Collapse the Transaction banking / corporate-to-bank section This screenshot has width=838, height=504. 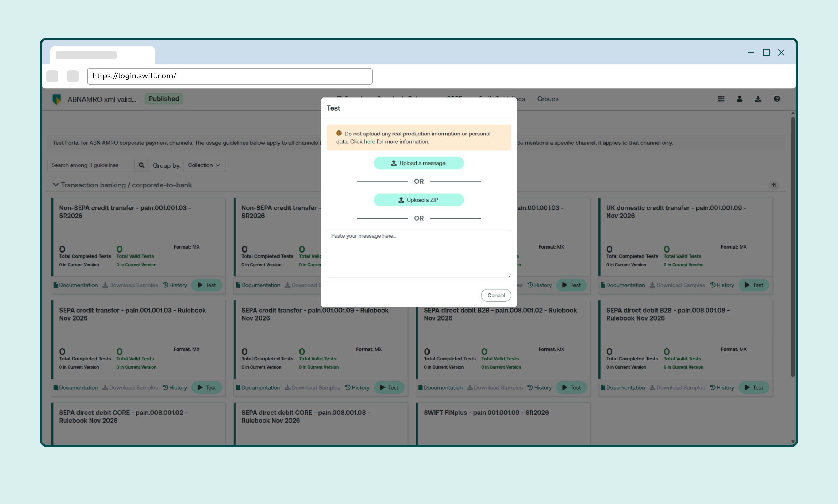(56, 185)
